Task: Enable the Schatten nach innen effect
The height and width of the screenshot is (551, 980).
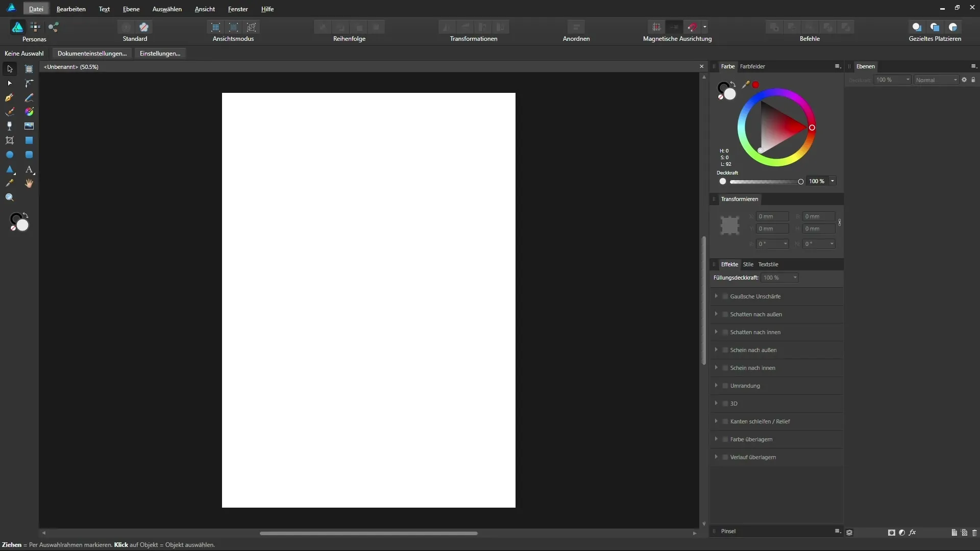Action: click(725, 332)
